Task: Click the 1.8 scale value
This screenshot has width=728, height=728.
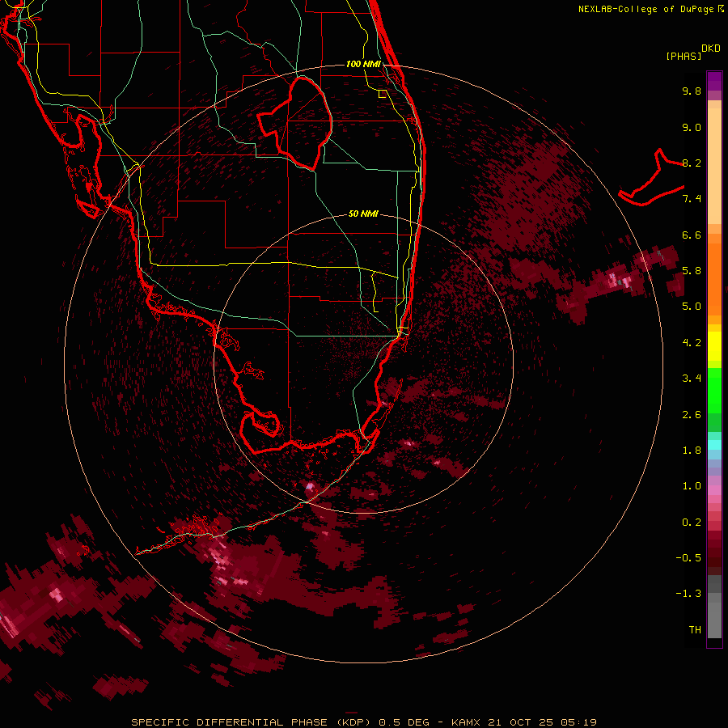Action: (x=692, y=451)
